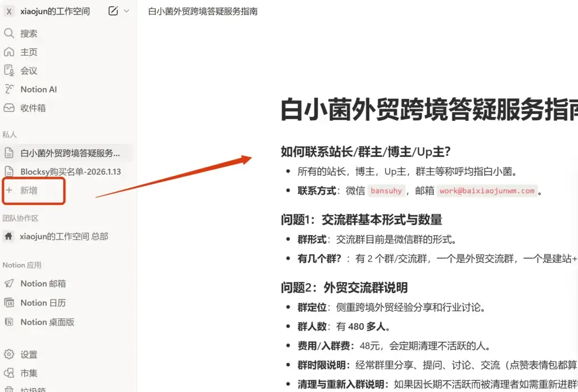Collapse the 团队协作区 section header

[x=20, y=218]
